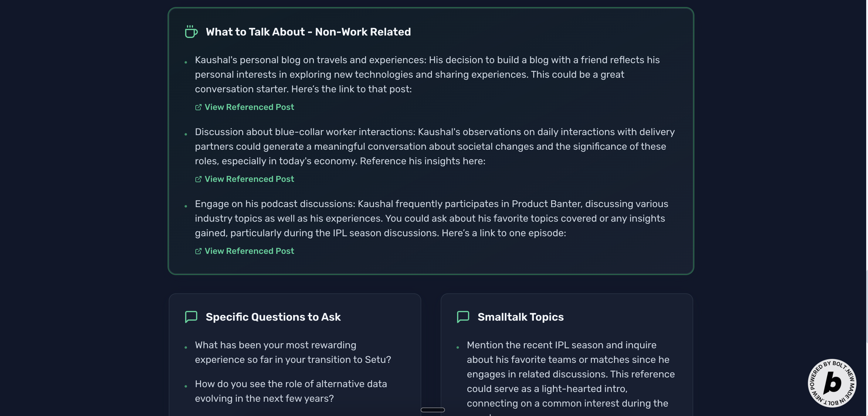The height and width of the screenshot is (416, 868).
Task: Click the coffee cup icon beside the Non-Work heading
Action: [x=191, y=32]
